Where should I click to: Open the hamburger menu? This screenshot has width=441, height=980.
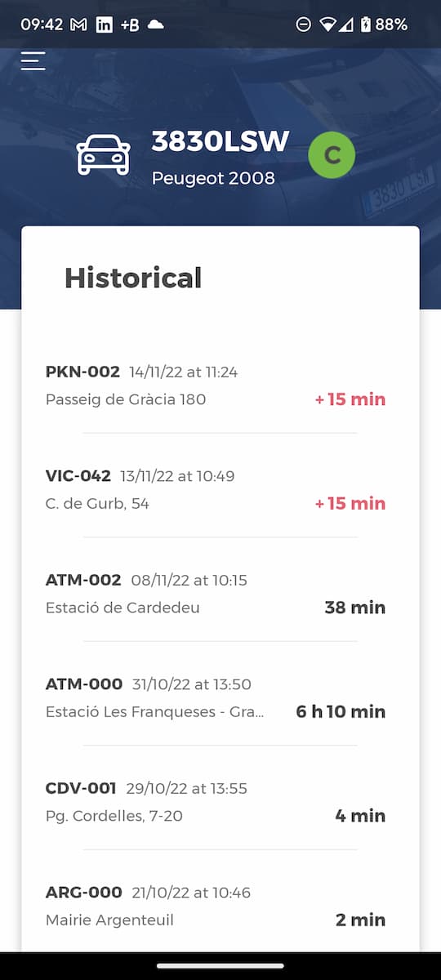(33, 61)
